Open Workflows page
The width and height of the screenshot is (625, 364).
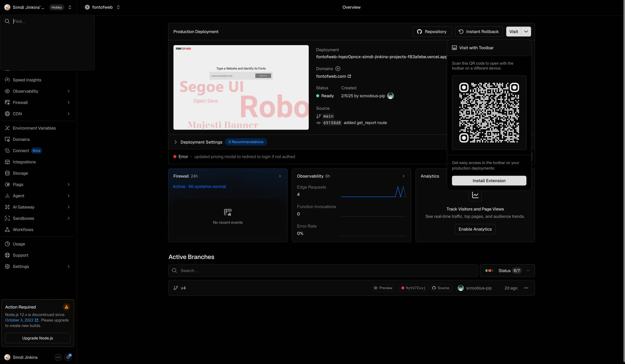(x=37, y=230)
